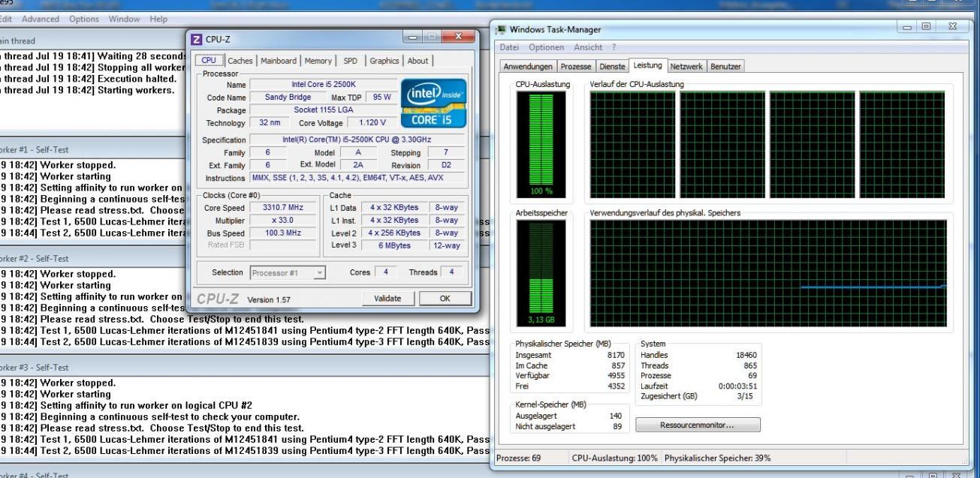Switch to the Dienste tab
Viewport: 980px width, 478px height.
coord(613,67)
